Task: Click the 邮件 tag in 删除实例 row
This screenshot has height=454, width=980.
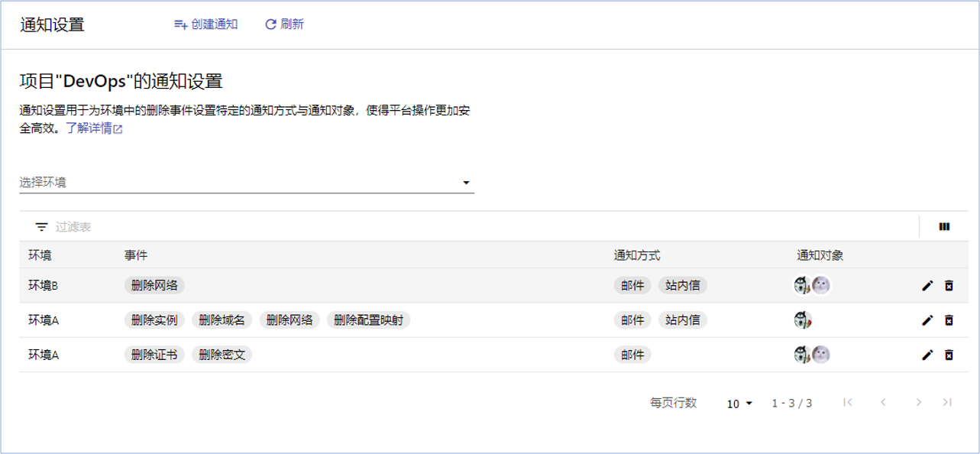Action: click(x=632, y=320)
